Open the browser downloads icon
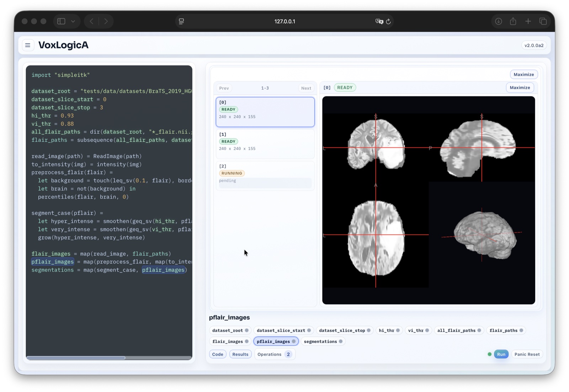569x392 pixels. point(499,21)
